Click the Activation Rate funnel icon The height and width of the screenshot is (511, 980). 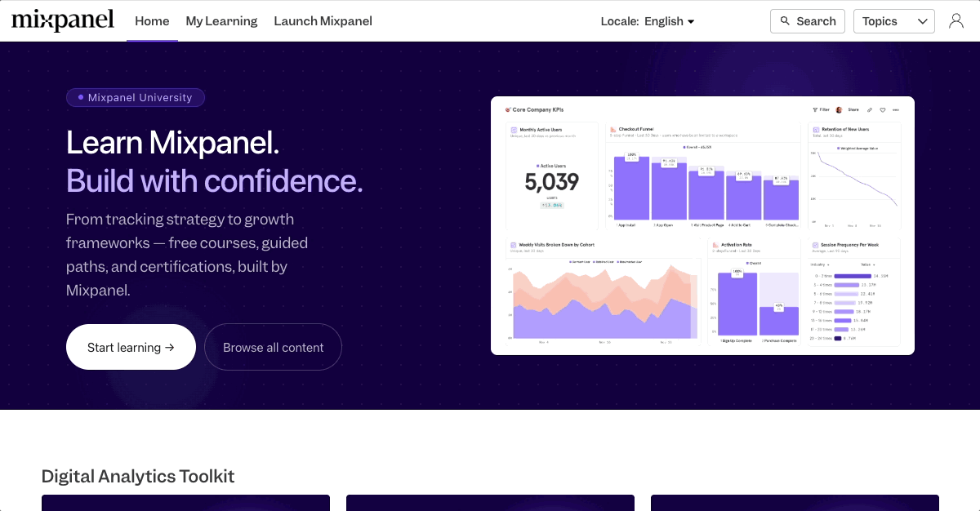click(715, 245)
